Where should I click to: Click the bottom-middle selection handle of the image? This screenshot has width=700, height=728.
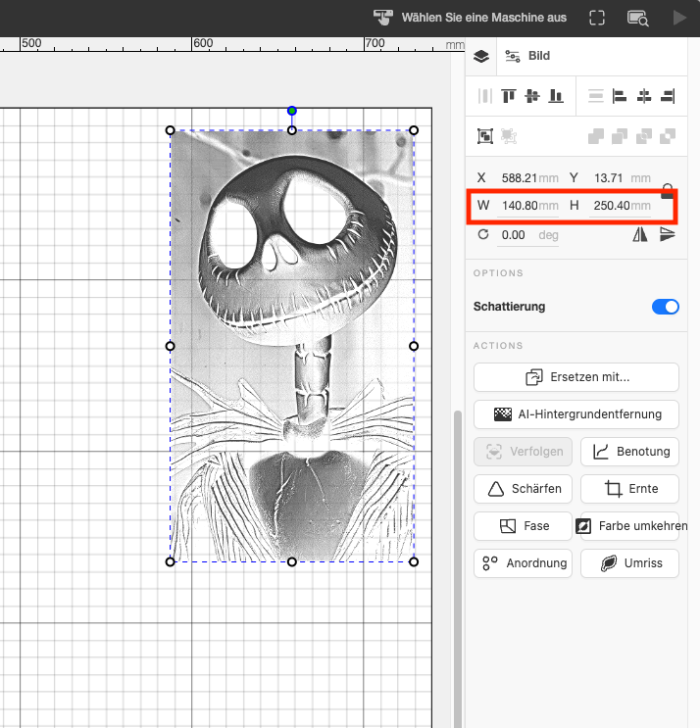coord(292,561)
